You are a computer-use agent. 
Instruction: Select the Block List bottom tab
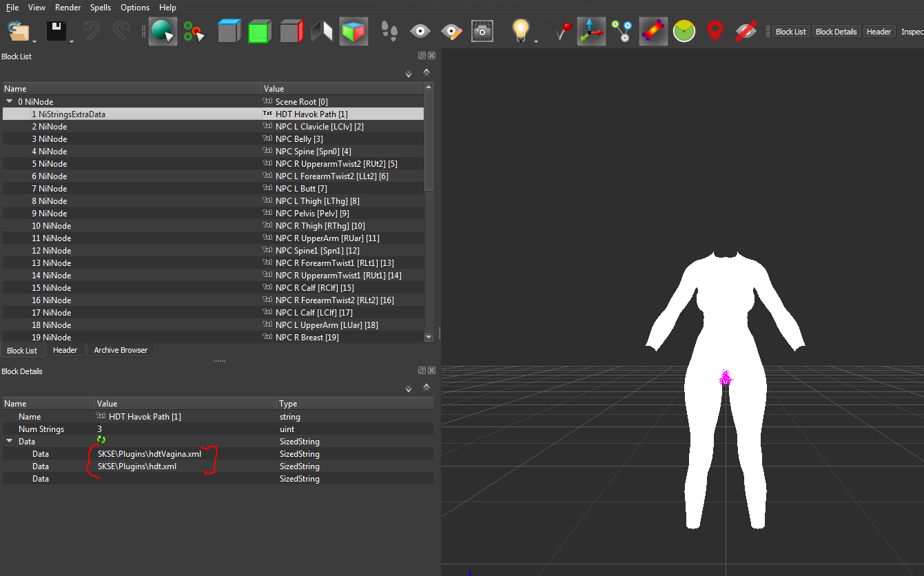click(22, 351)
